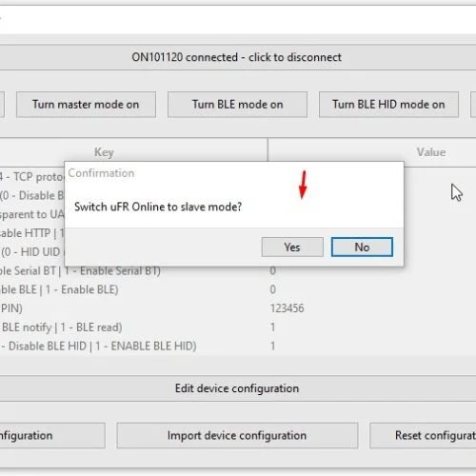Open Edit device configuration
The image size is (476, 476).
point(237,388)
